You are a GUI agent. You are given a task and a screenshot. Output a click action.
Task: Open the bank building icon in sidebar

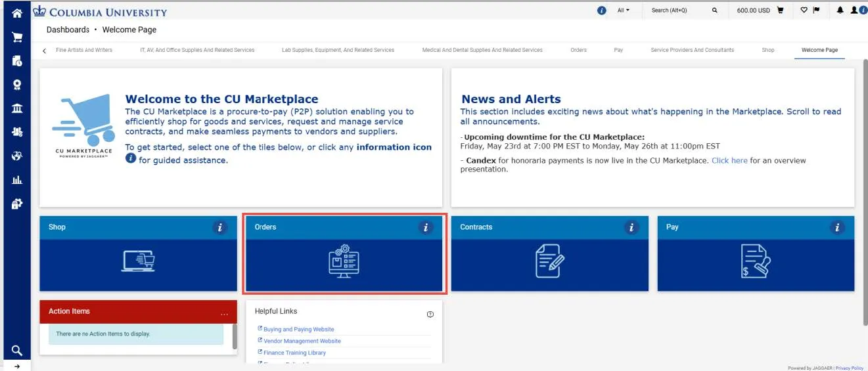17,108
